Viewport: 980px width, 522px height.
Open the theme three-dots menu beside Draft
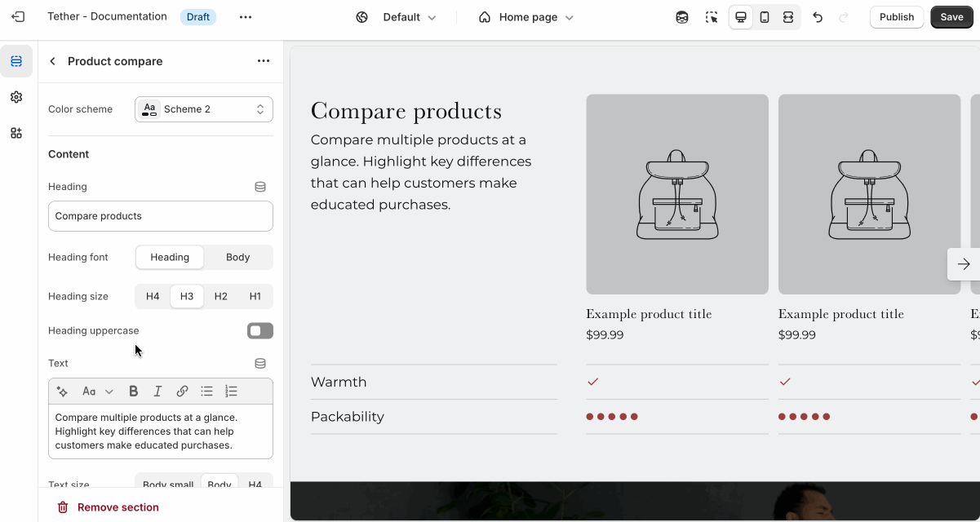pyautogui.click(x=246, y=17)
